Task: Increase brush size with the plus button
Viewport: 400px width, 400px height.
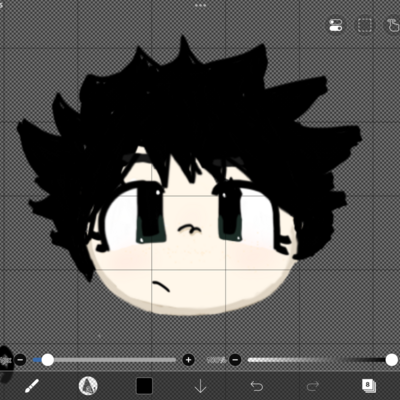Action: pyautogui.click(x=188, y=360)
